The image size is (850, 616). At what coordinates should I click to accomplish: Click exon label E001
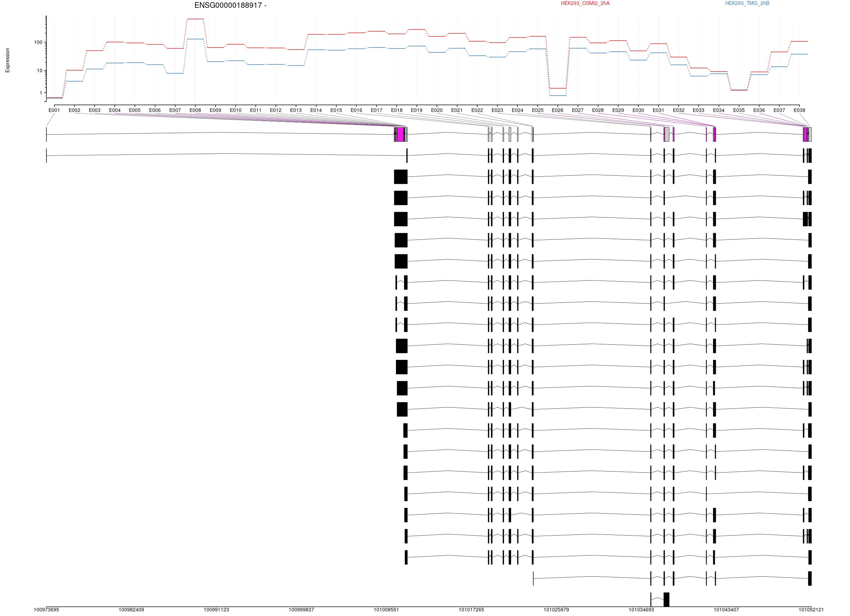[54, 110]
